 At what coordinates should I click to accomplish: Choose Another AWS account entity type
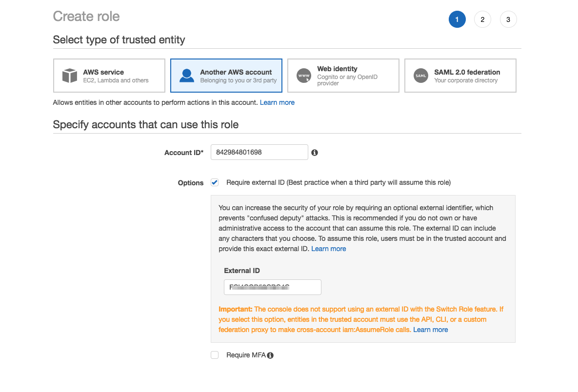226,76
